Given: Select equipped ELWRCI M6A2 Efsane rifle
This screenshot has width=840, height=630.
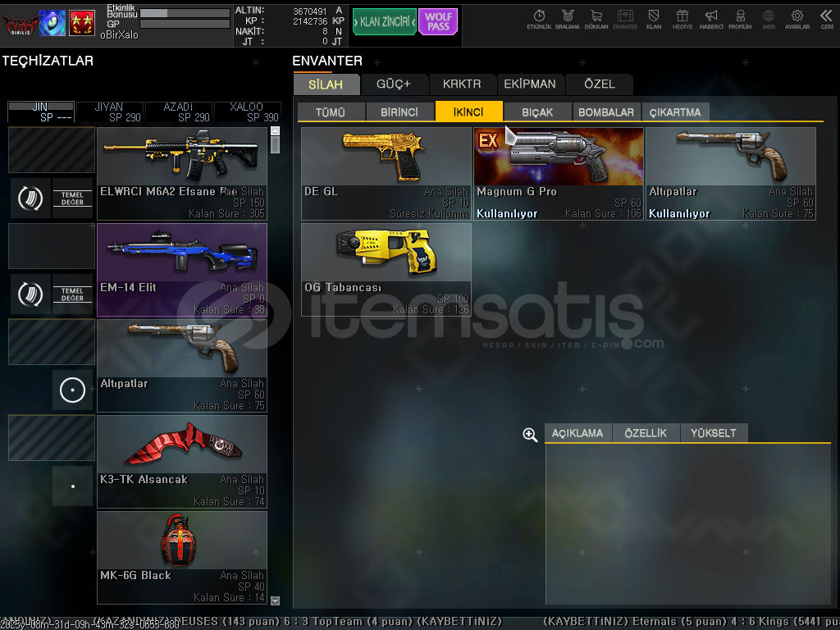Looking at the screenshot, I should coord(182,174).
